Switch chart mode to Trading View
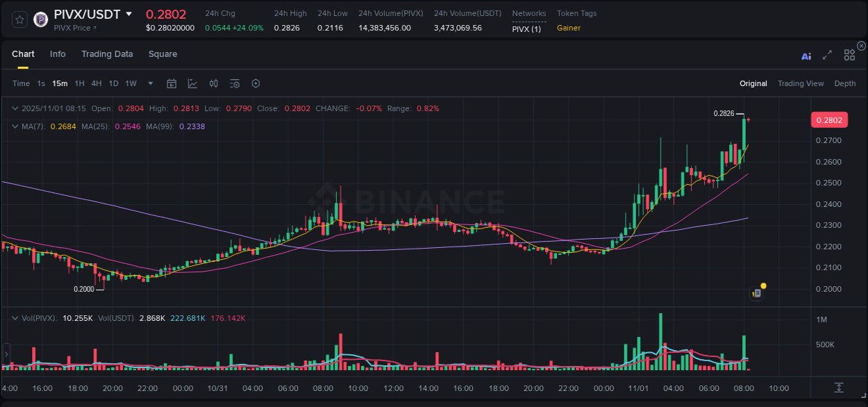 [x=801, y=83]
